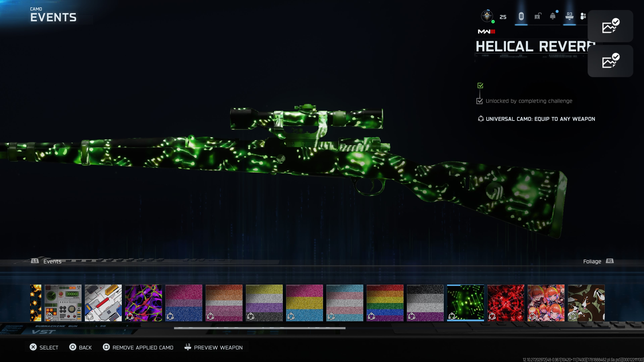Select the black-grey-white-purple glitter camo

coord(425,303)
